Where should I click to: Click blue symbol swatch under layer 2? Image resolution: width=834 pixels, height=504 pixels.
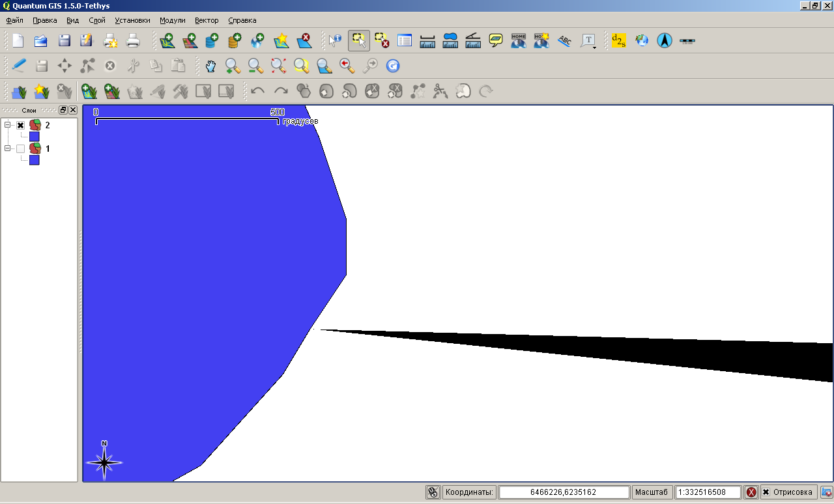[35, 137]
